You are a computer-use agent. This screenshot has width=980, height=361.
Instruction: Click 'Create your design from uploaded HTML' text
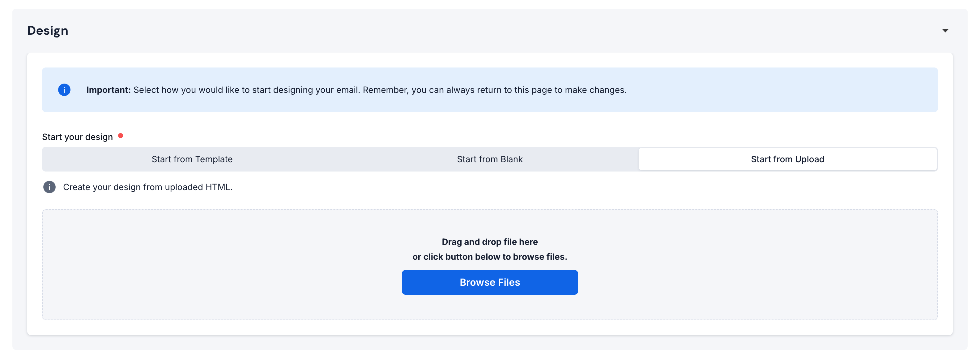pos(147,187)
